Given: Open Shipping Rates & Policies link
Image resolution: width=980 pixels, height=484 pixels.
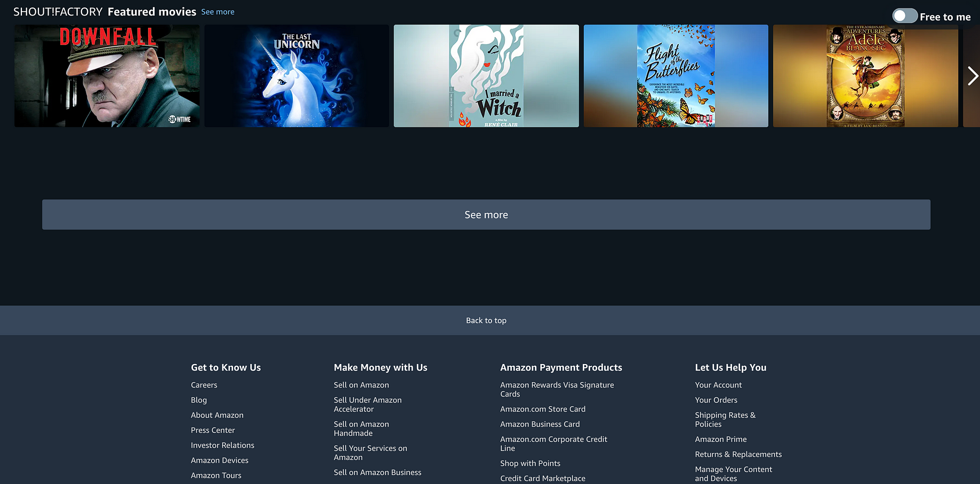Looking at the screenshot, I should (725, 420).
